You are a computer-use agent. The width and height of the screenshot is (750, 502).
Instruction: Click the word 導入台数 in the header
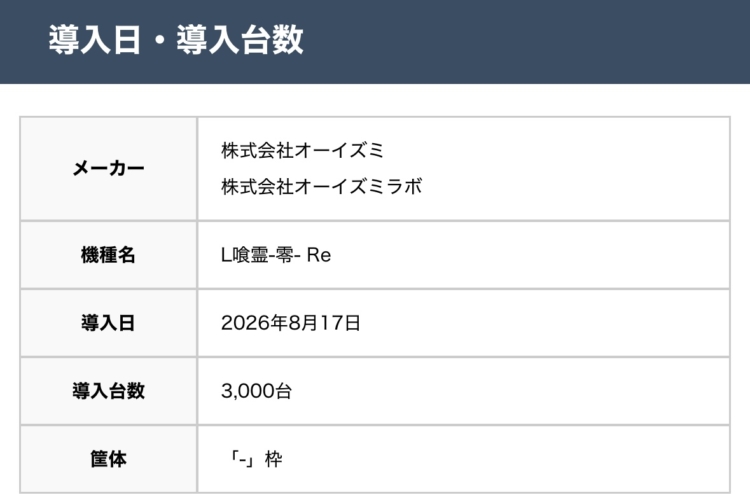[240, 40]
